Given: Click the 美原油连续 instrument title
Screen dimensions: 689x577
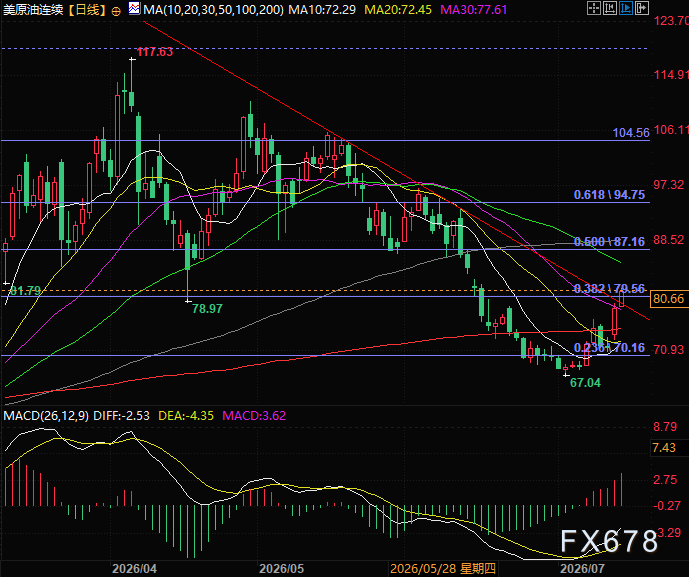Looking at the screenshot, I should pyautogui.click(x=33, y=10).
